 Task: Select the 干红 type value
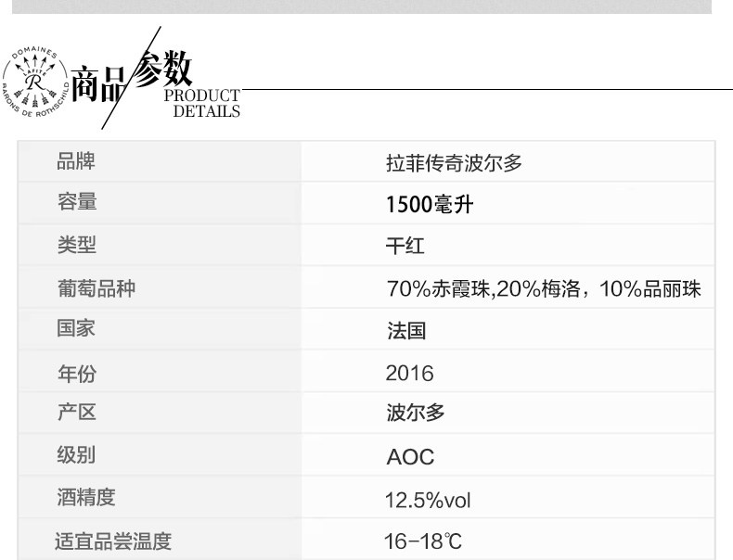(405, 246)
